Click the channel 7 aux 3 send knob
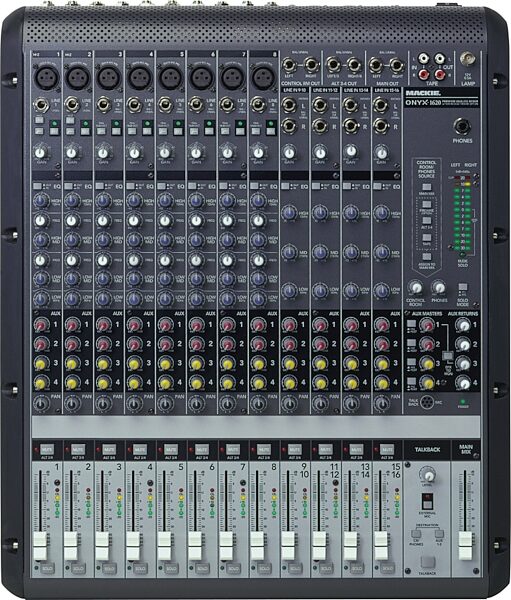 [227, 363]
